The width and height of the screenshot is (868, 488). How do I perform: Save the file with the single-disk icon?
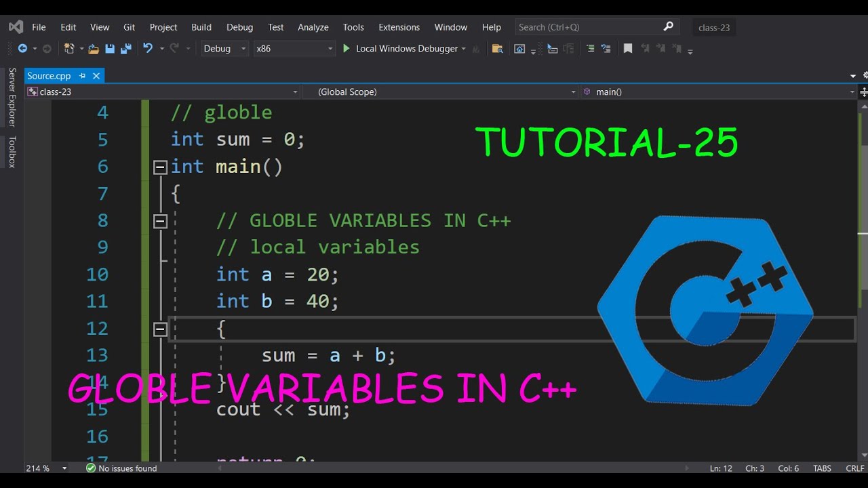tap(110, 49)
